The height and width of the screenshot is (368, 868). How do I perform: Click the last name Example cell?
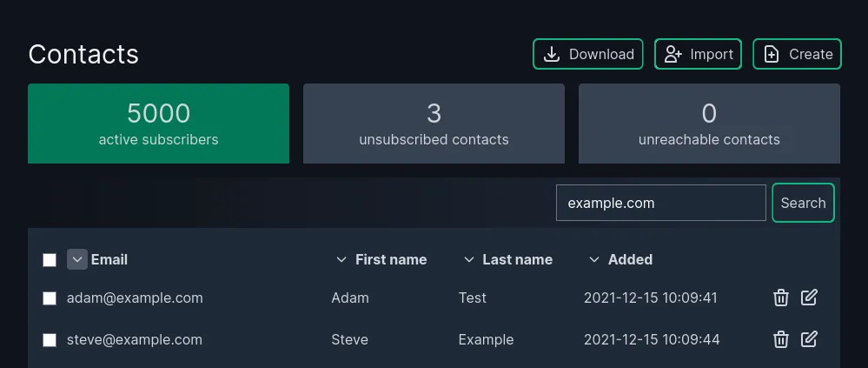(486, 340)
